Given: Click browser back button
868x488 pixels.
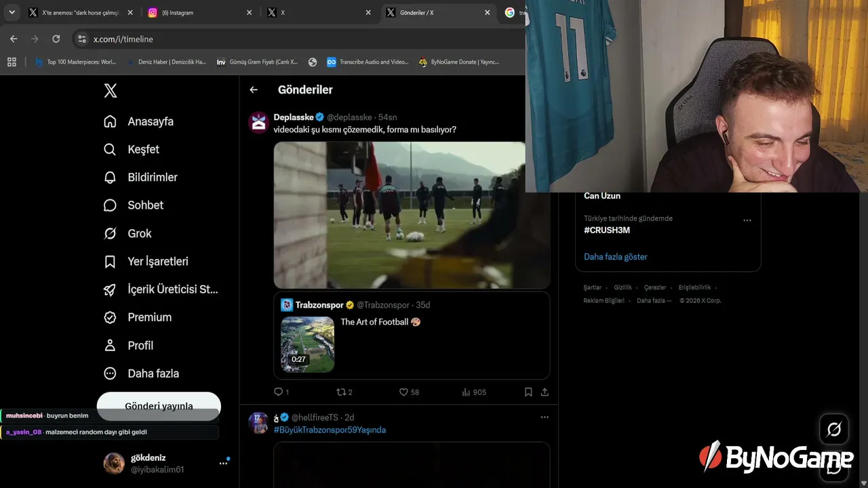Looking at the screenshot, I should (14, 39).
